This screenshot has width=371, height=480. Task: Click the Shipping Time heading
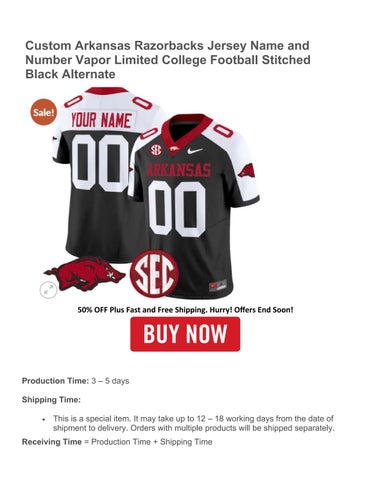click(x=51, y=399)
